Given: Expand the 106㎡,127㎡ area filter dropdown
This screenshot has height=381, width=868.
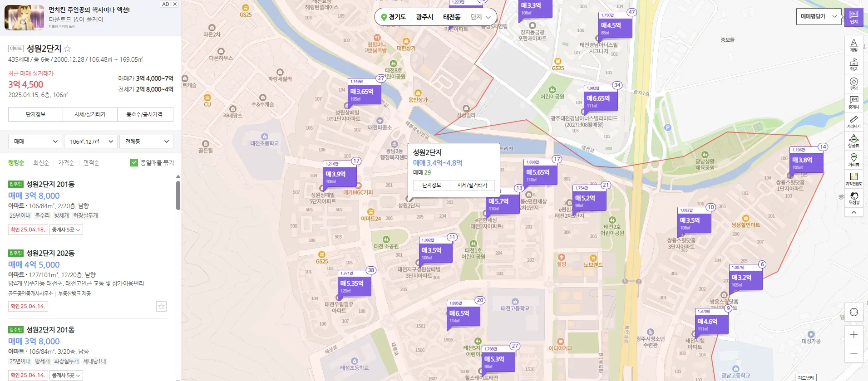Looking at the screenshot, I should 90,142.
